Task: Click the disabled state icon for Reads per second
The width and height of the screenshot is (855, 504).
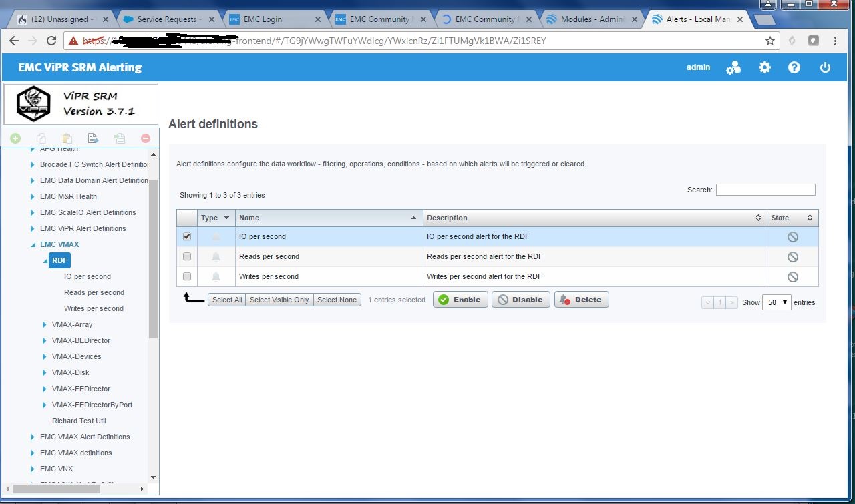Action: 792,257
